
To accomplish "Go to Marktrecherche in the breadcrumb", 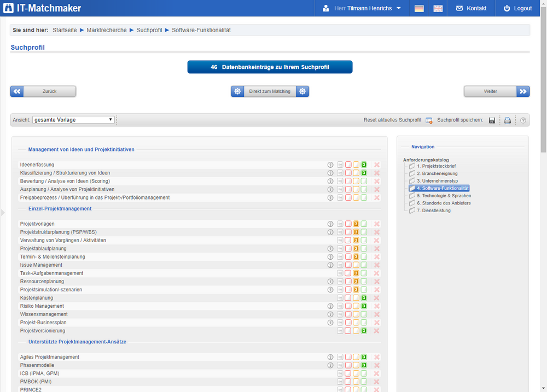I will (106, 30).
